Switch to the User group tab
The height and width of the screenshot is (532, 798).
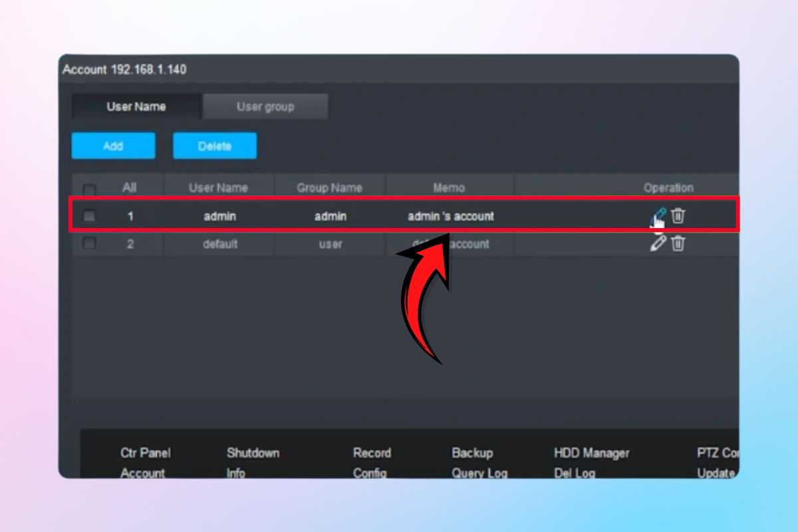pos(265,106)
